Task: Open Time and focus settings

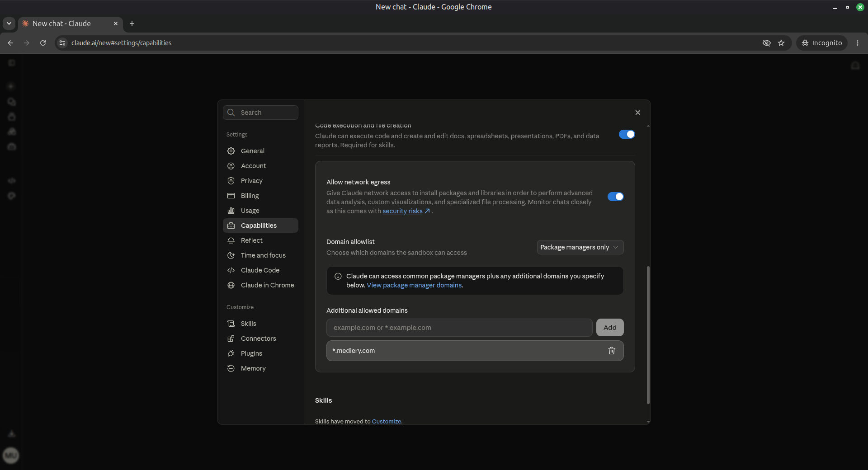Action: pos(260,255)
